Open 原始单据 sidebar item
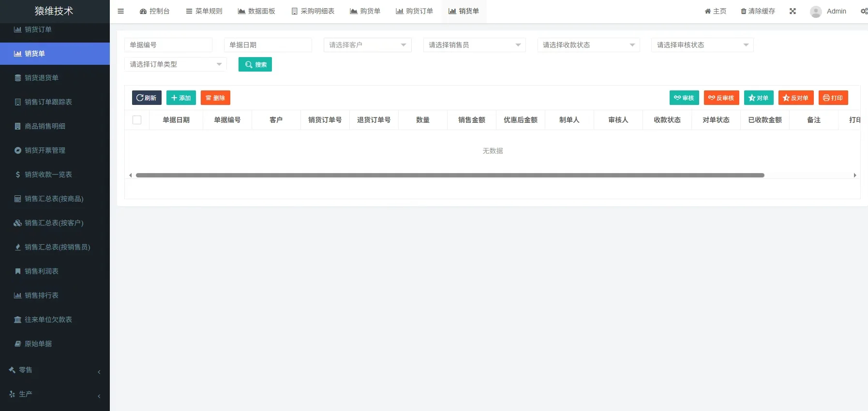868x411 pixels. [55, 344]
